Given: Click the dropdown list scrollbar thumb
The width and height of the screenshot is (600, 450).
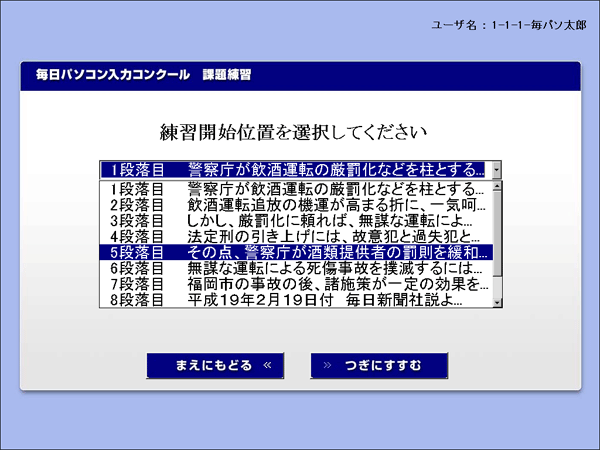Looking at the screenshot, I should pos(497,233).
